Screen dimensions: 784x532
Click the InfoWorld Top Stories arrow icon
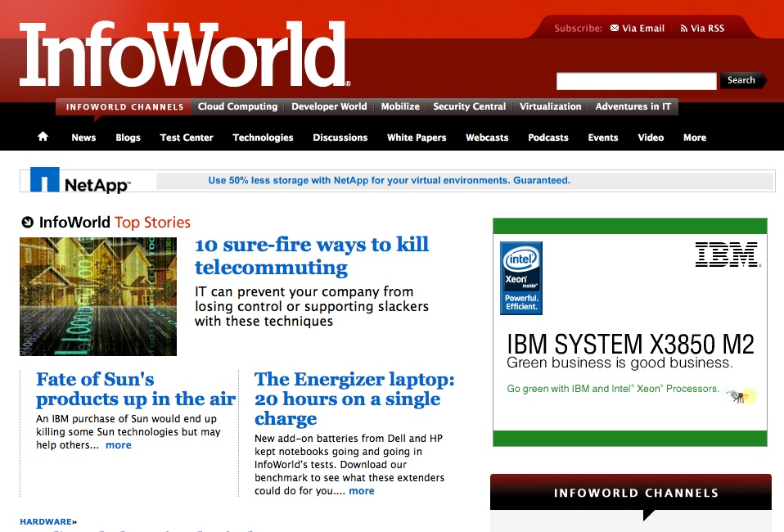click(25, 222)
